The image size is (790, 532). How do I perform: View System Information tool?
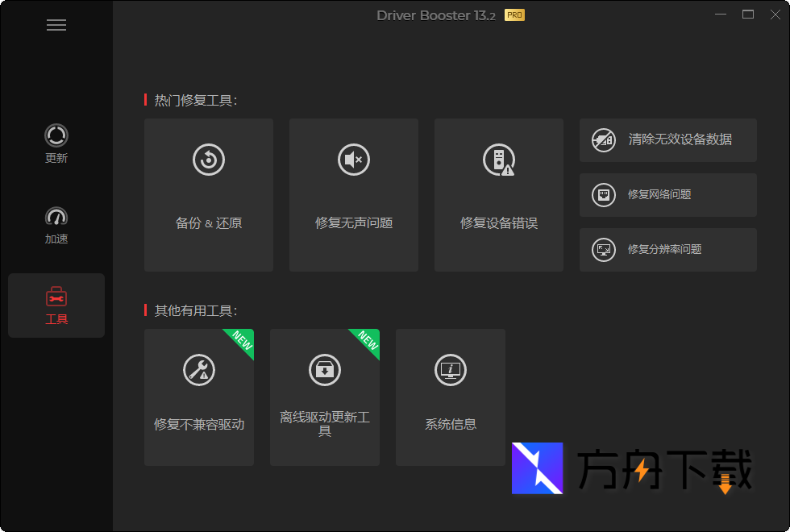(x=450, y=397)
